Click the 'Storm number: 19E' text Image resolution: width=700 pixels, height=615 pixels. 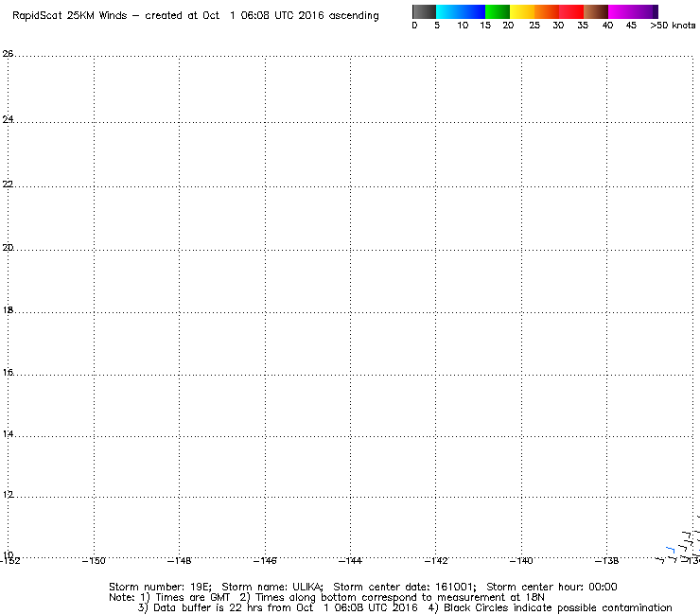[160, 587]
